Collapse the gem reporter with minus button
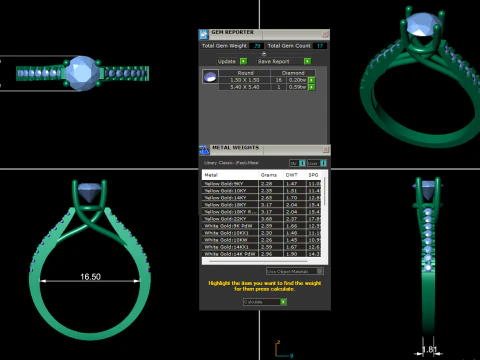Viewport: 480px width, 360px height. [264, 53]
